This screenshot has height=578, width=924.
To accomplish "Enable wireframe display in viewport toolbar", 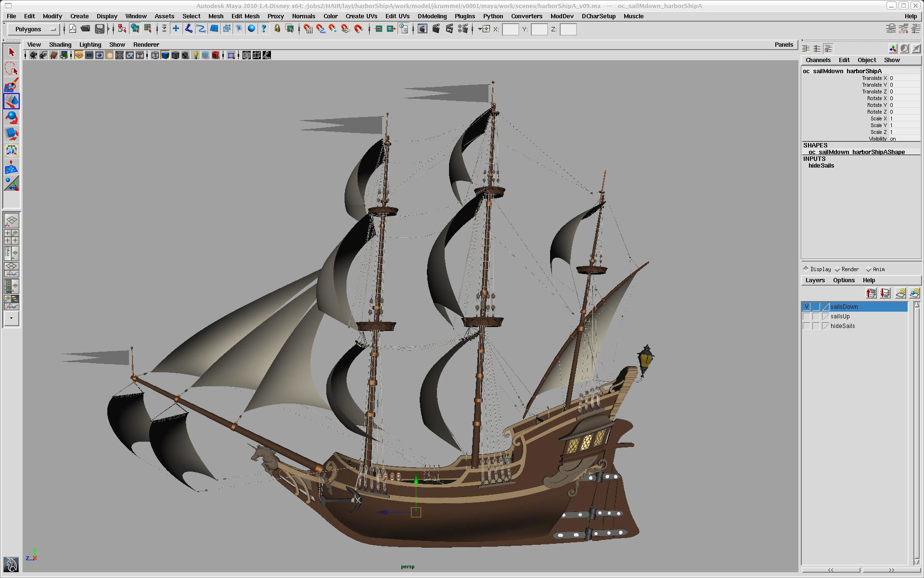I will pos(155,55).
